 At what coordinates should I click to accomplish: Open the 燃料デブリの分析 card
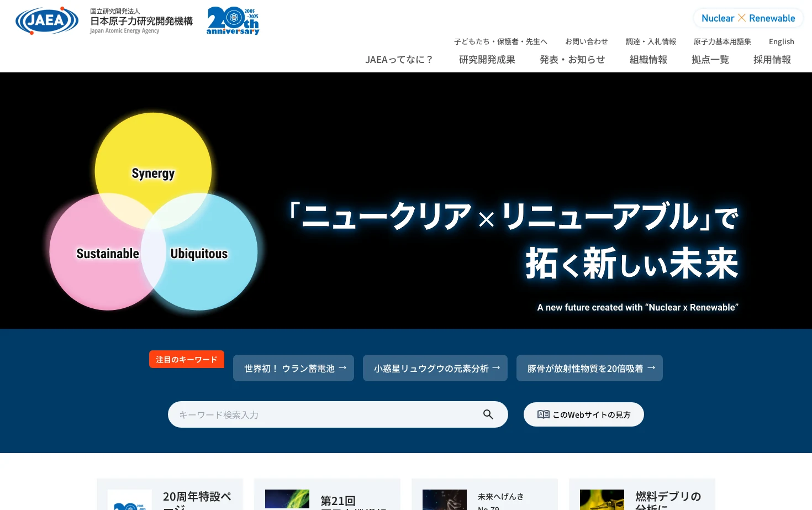coord(642,495)
